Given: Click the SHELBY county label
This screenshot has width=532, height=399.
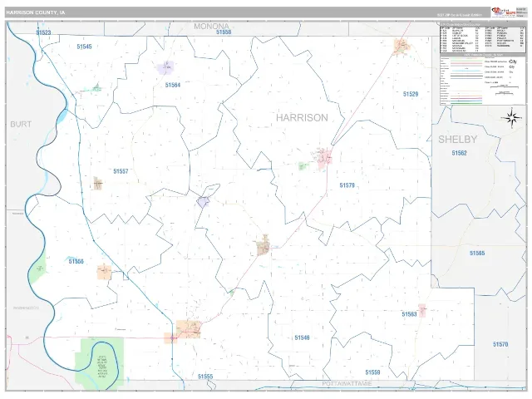Looking at the screenshot, I should (x=458, y=140).
